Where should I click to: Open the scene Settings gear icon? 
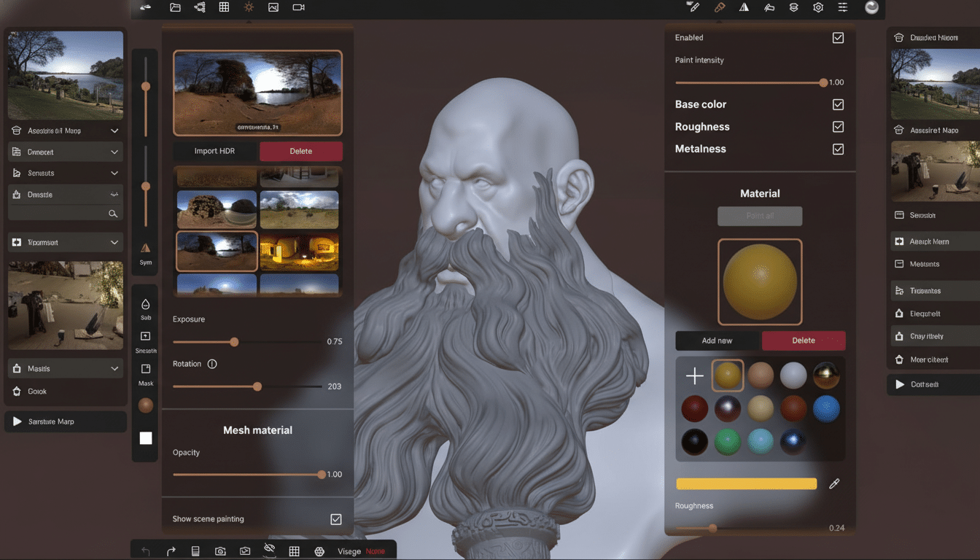(817, 7)
